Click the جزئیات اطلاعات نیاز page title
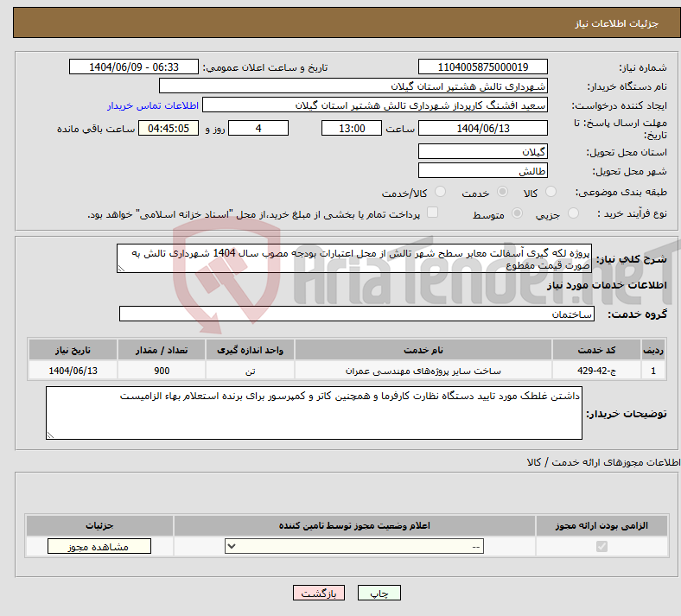 click(617, 23)
